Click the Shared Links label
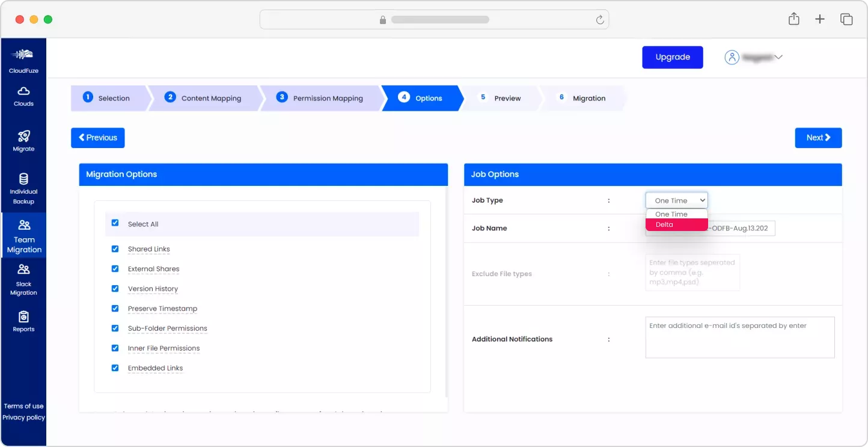Viewport: 868px width, 447px height. click(x=149, y=249)
